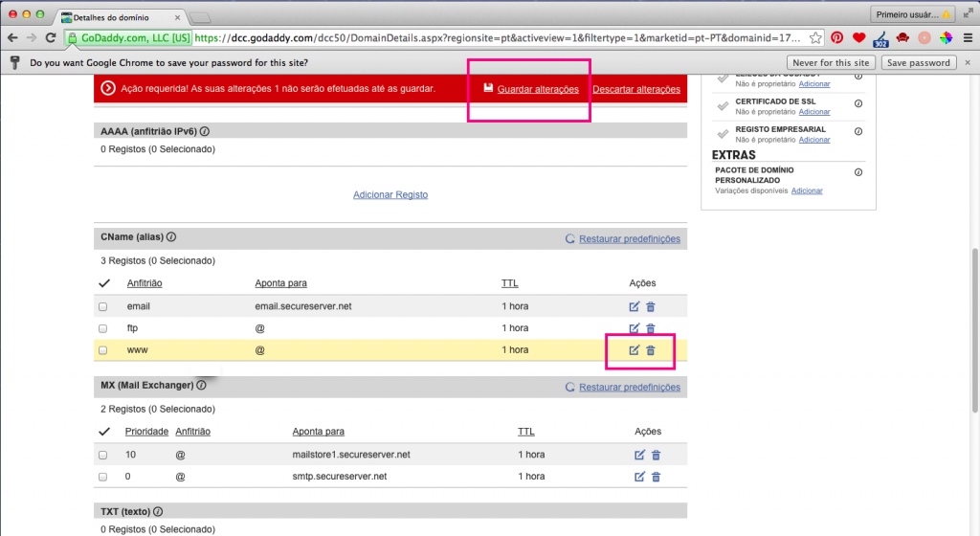Click the page vertical scrollbar thumb
Image resolution: width=980 pixels, height=536 pixels.
click(974, 331)
